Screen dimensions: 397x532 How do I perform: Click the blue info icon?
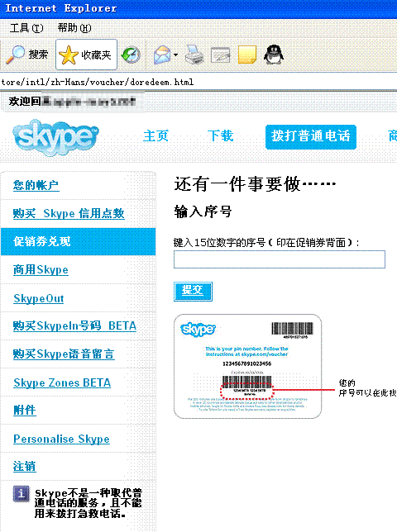[21, 494]
